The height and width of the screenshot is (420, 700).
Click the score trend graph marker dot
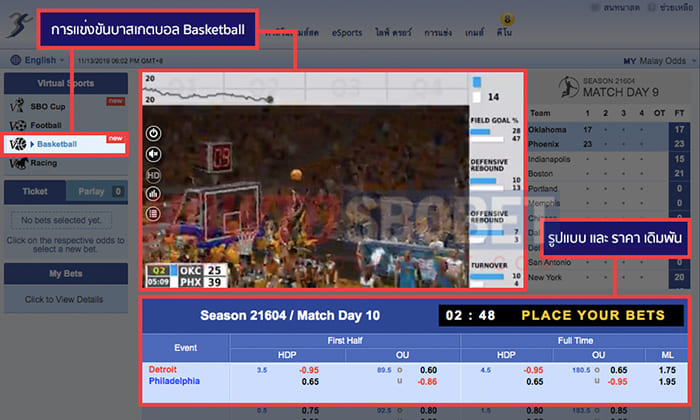coord(270,100)
